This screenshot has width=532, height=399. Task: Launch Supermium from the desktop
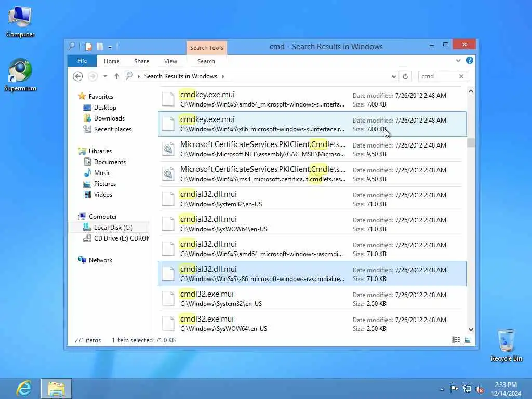click(x=20, y=75)
